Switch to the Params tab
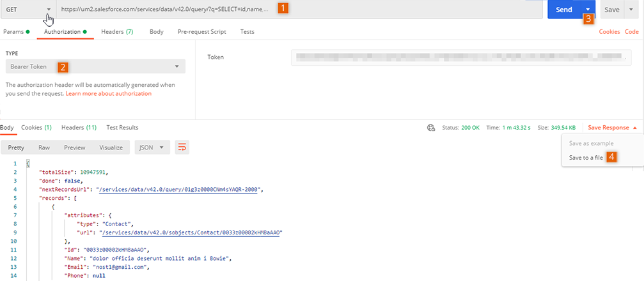Screen dimensions: 644x281 (x=16, y=31)
